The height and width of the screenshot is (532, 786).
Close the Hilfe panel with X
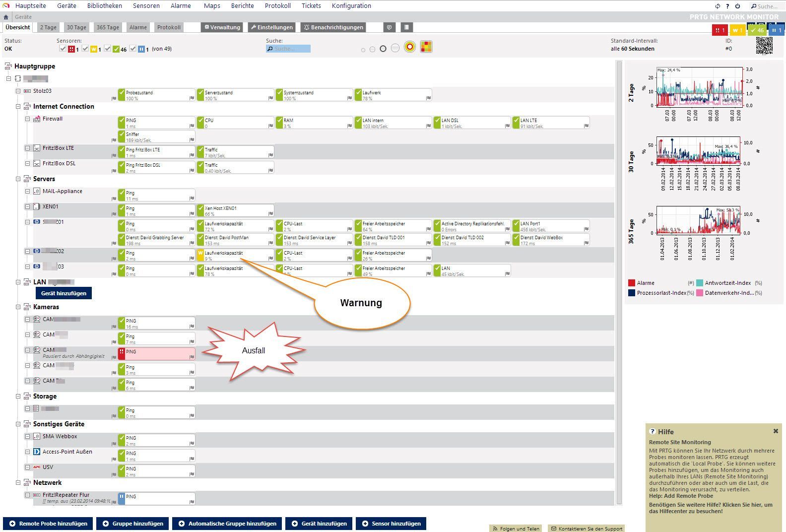[776, 431]
